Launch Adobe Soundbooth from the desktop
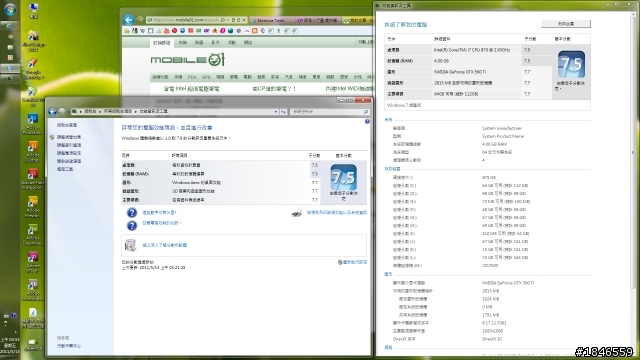The height and width of the screenshot is (360, 640). click(33, 290)
